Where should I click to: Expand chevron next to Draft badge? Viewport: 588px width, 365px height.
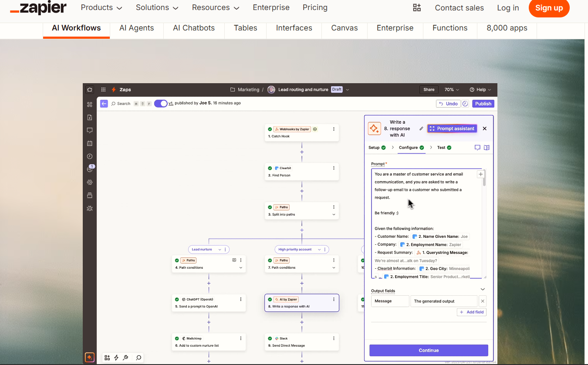point(348,90)
